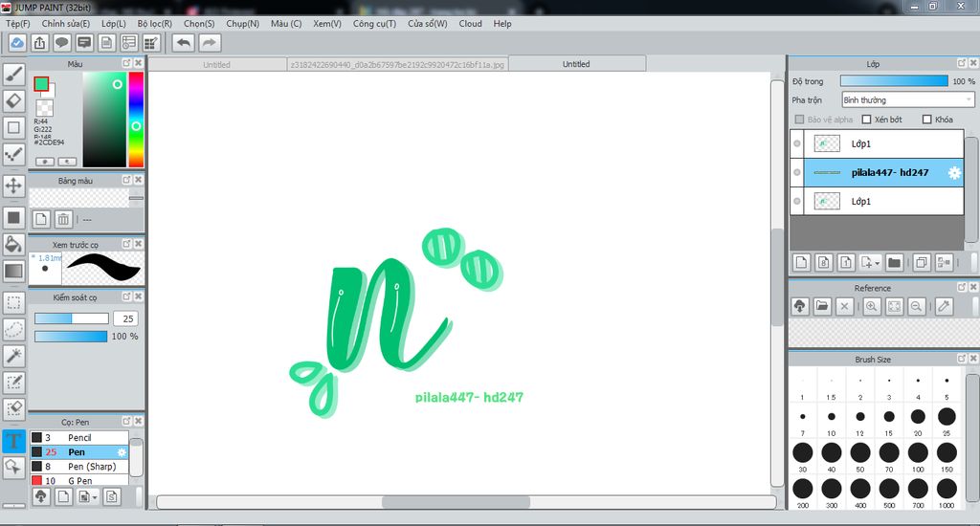The width and height of the screenshot is (980, 526).
Task: Open the Chỉnh sửa(E) menu
Action: tap(66, 24)
